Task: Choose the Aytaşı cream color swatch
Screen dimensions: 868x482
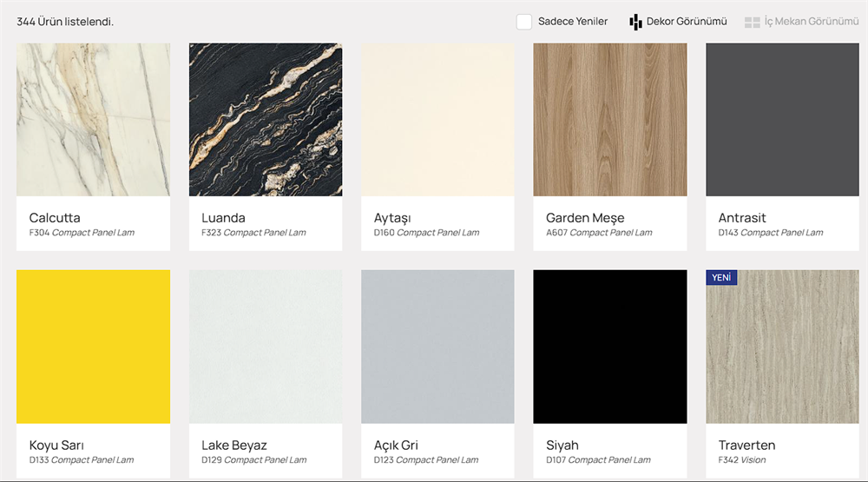Action: coord(437,120)
